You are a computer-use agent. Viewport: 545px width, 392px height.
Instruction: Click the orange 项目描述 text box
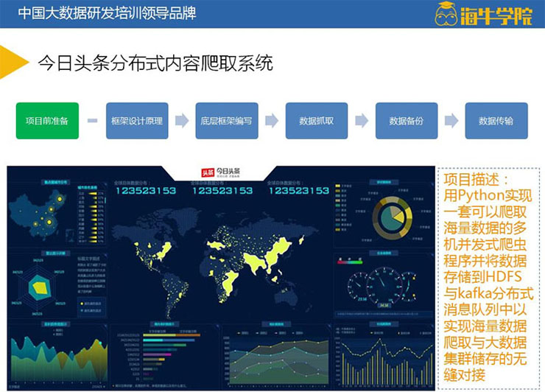[488, 277]
